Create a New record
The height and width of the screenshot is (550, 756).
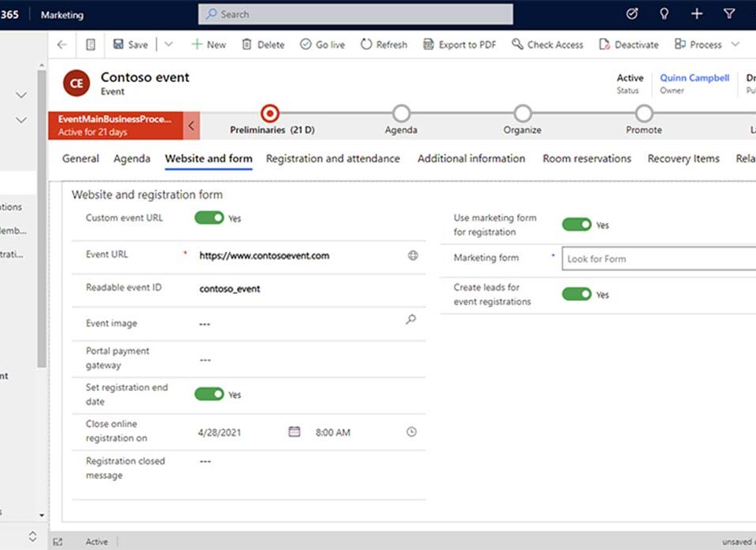[209, 44]
